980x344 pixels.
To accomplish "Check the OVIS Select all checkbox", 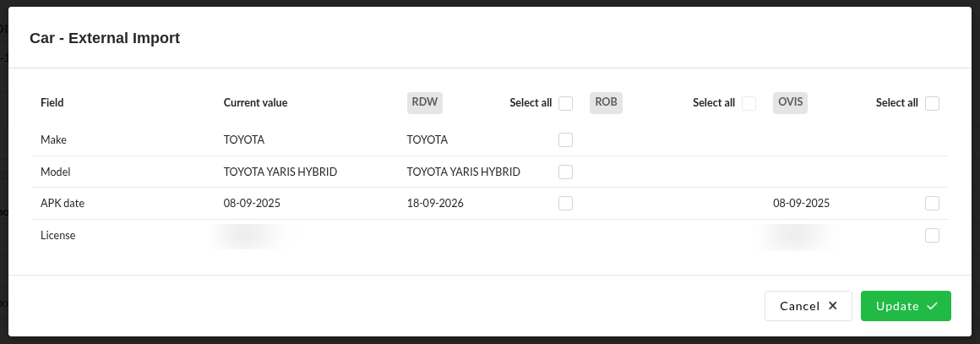I will [x=932, y=103].
